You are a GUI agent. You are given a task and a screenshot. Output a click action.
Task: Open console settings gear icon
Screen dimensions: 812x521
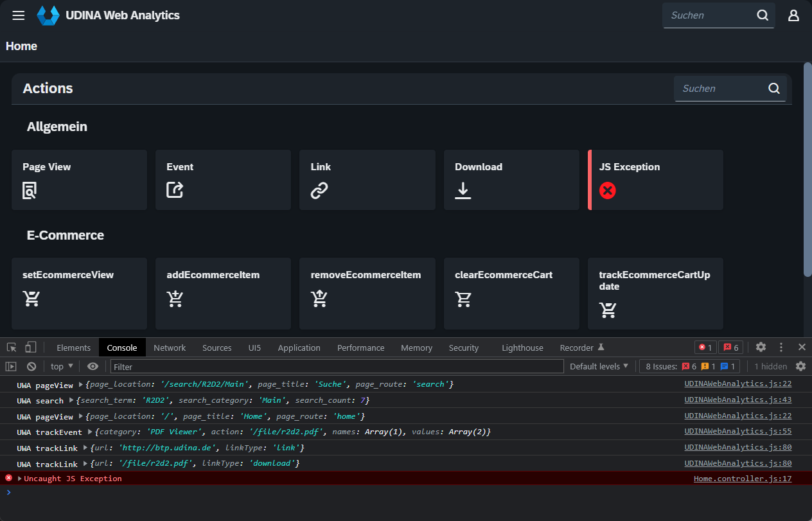click(x=800, y=366)
